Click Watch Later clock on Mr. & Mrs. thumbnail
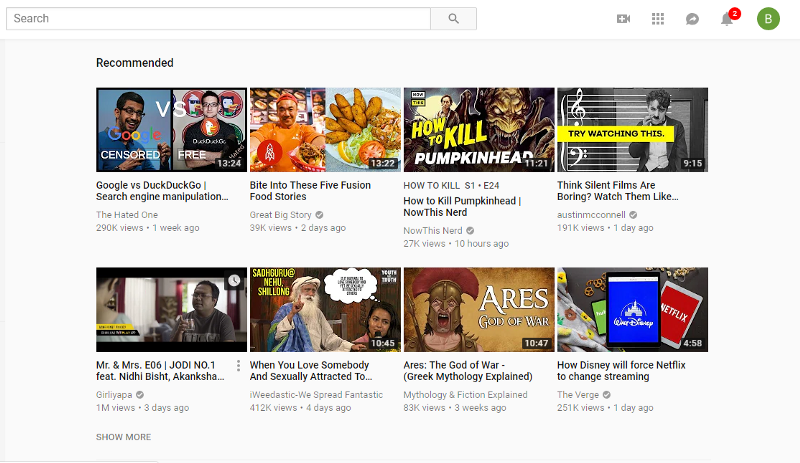The image size is (800, 463). tap(234, 280)
